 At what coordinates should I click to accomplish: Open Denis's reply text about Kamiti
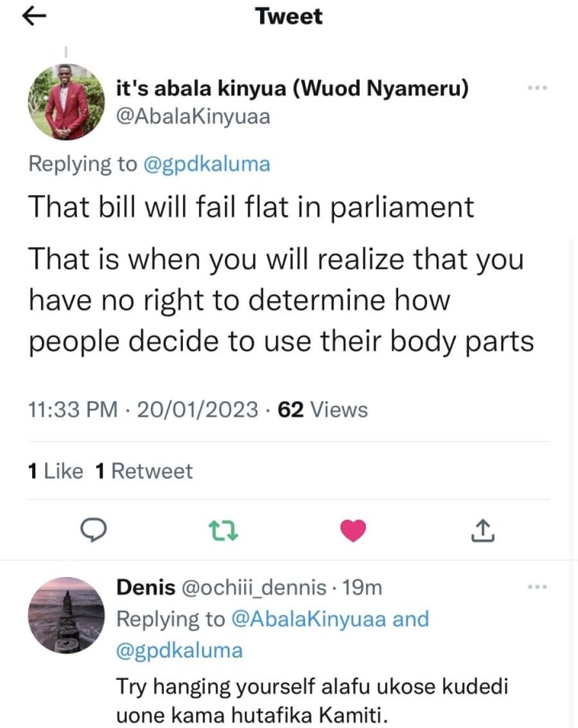(312, 700)
